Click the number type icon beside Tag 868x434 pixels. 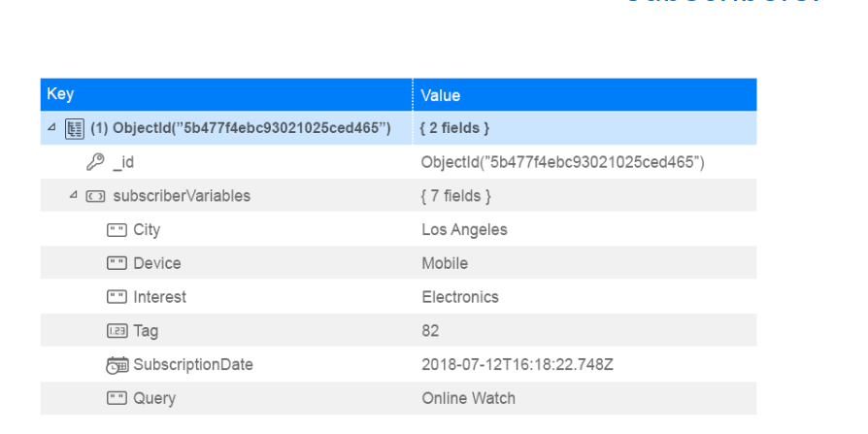point(116,331)
